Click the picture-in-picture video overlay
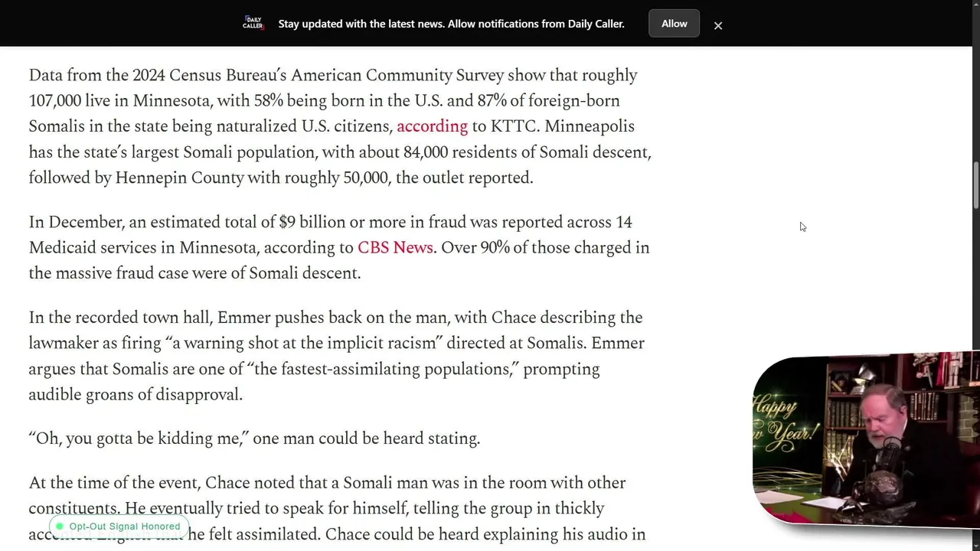 tap(866, 440)
